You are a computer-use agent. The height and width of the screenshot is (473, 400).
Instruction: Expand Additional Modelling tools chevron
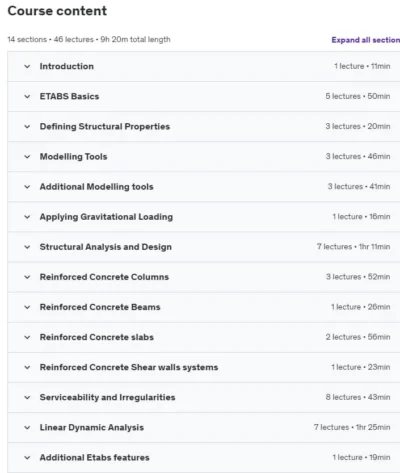(x=27, y=187)
